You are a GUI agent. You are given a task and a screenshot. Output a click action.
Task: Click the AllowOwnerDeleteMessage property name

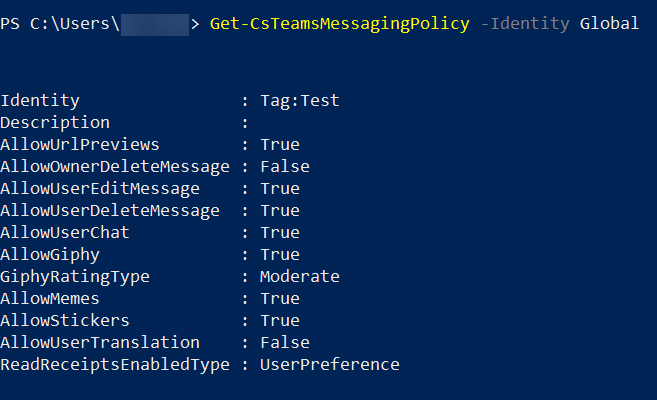[x=115, y=167]
